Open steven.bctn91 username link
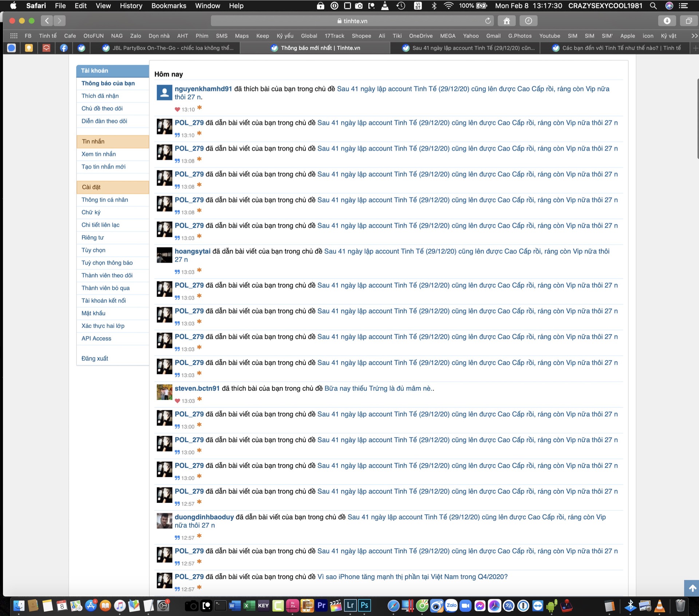699x616 pixels. coord(197,388)
